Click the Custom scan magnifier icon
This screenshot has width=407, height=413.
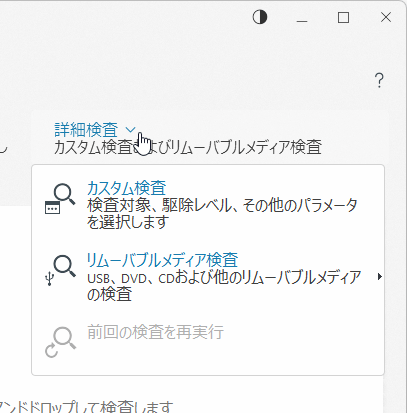coord(64,194)
